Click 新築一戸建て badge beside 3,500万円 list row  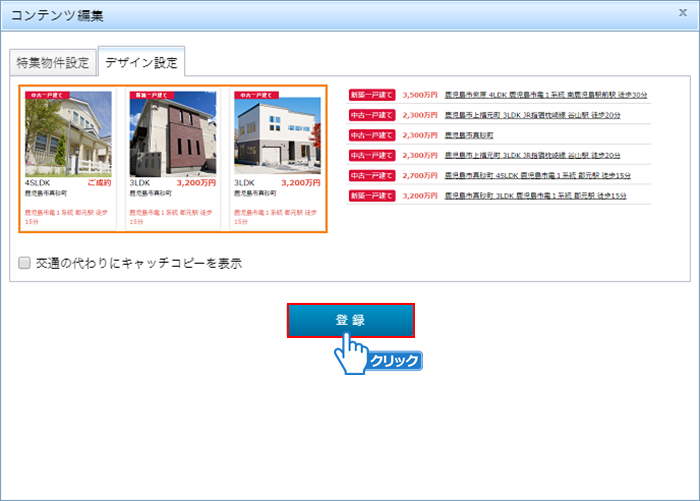point(372,95)
